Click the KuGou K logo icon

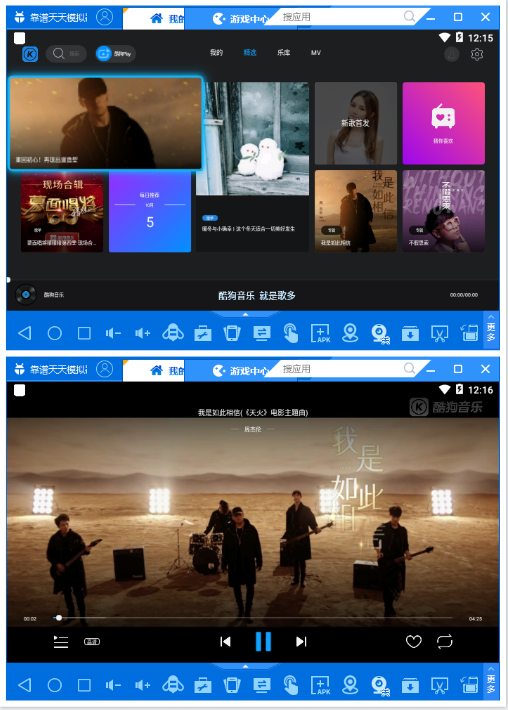(x=30, y=54)
